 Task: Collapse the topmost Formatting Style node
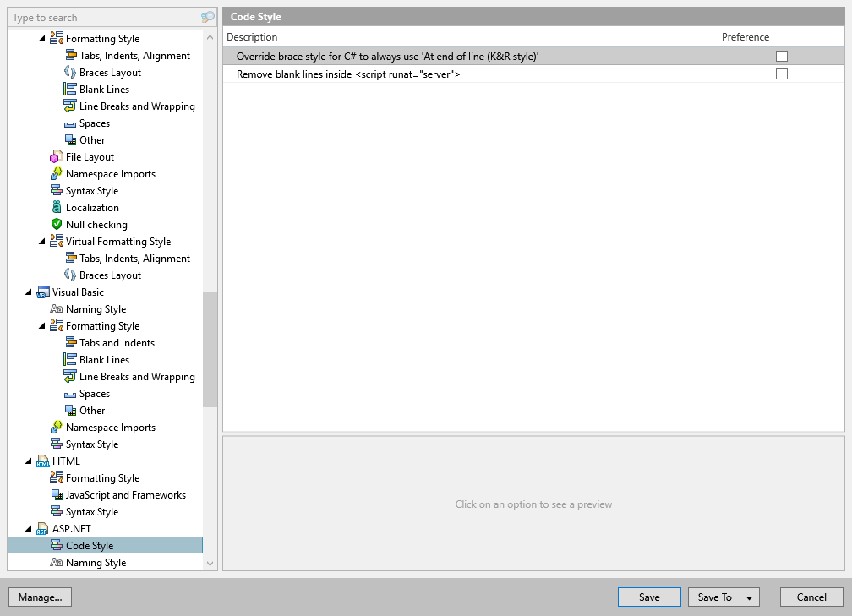pos(42,39)
